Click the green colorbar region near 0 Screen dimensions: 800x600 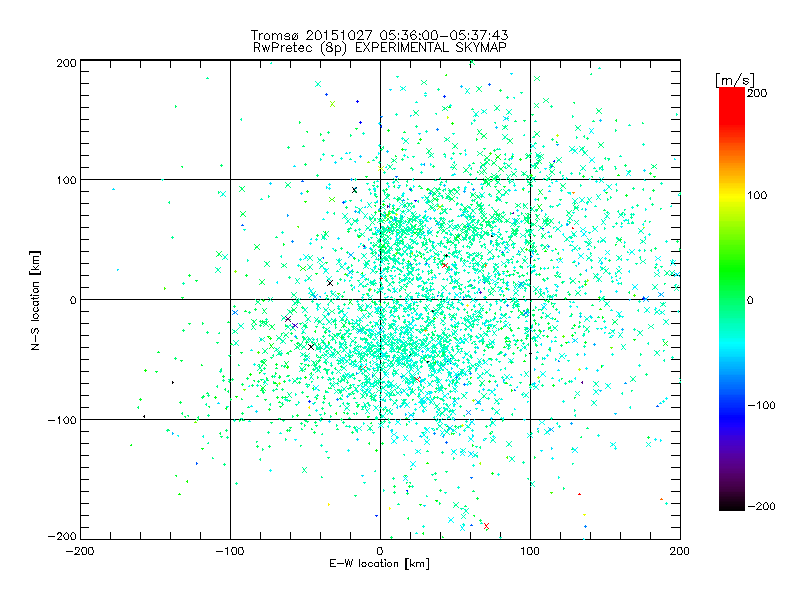[732, 299]
